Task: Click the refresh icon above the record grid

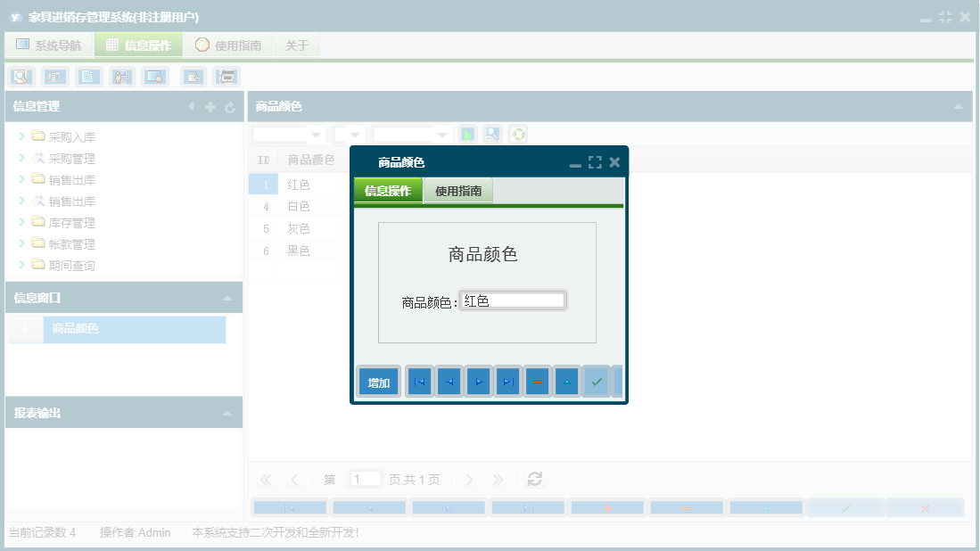Action: (516, 134)
